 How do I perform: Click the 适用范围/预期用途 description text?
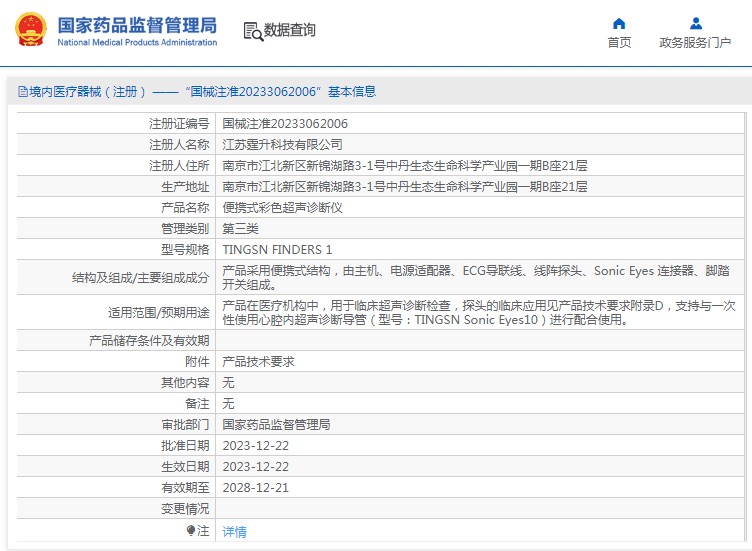click(479, 313)
